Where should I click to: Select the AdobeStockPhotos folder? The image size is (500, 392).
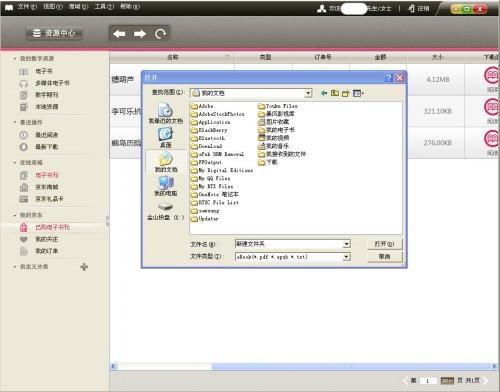click(218, 114)
